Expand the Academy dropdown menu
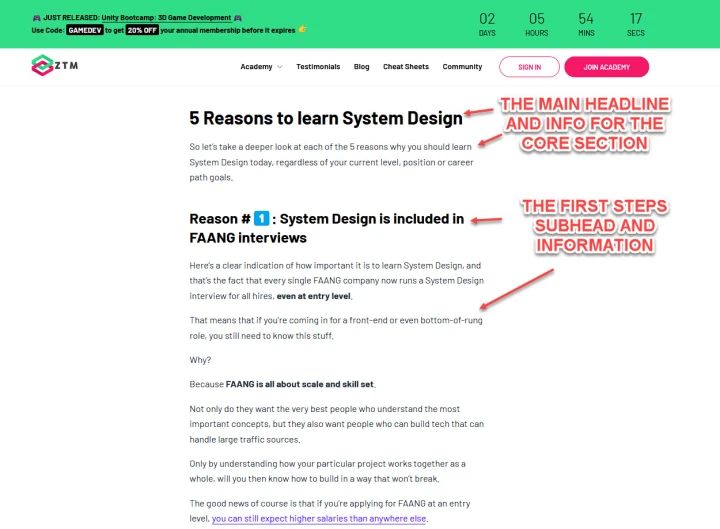 click(261, 67)
